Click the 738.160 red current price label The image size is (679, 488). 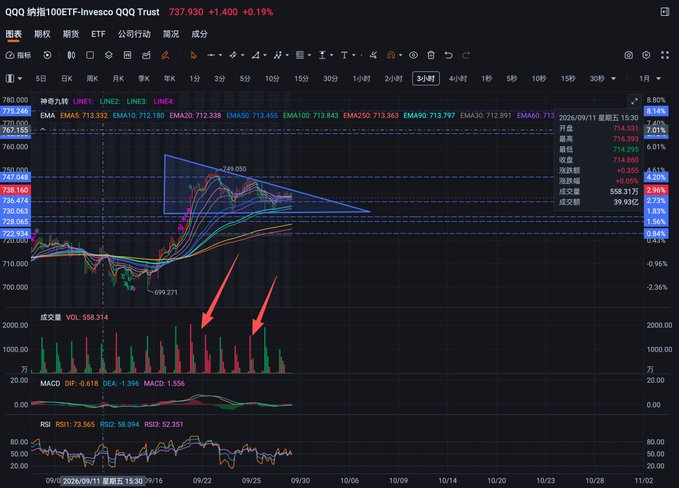pos(15,190)
